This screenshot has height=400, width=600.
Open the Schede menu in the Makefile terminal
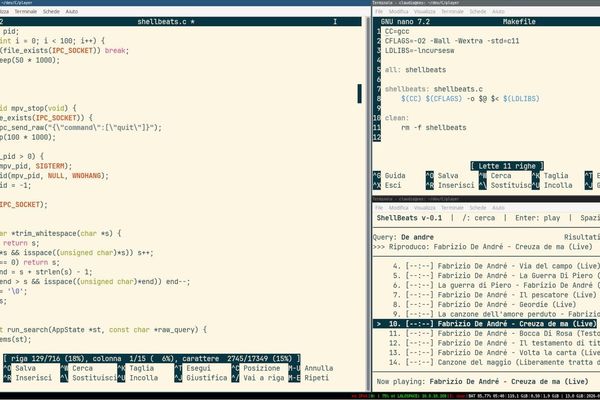pos(478,11)
